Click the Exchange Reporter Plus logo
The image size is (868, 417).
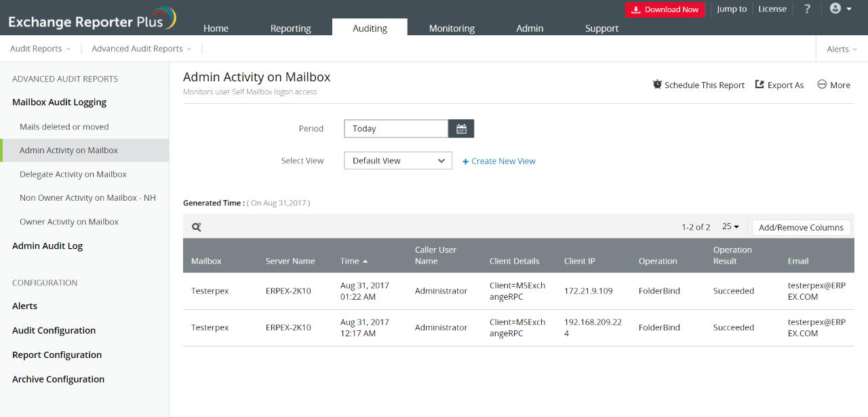tap(93, 18)
